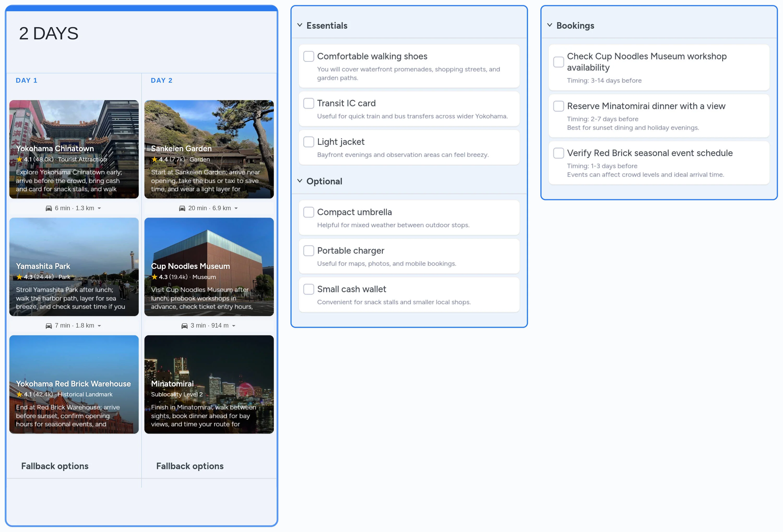Open the Yokohama Red Brick Warehouse card

(x=74, y=384)
